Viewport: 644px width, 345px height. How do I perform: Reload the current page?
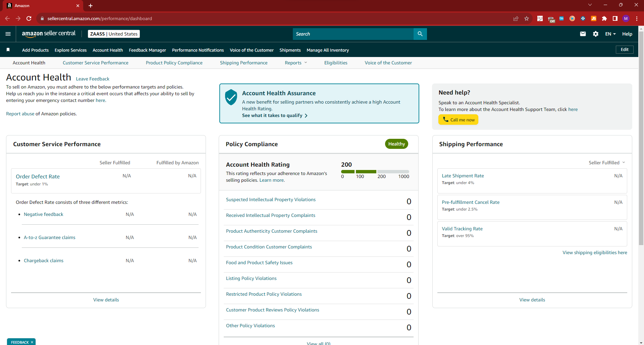click(x=29, y=18)
